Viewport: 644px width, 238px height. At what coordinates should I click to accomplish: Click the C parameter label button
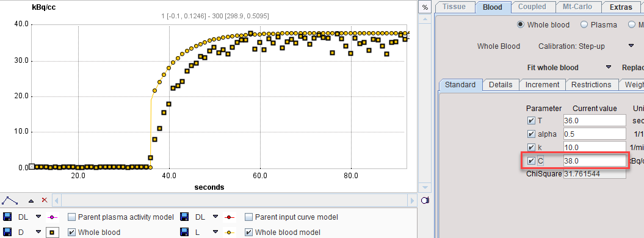coord(540,161)
